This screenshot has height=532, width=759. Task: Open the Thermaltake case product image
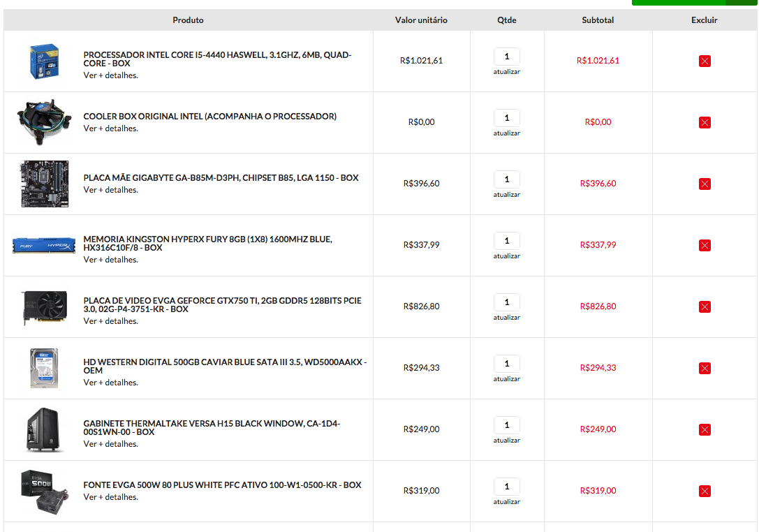[43, 430]
